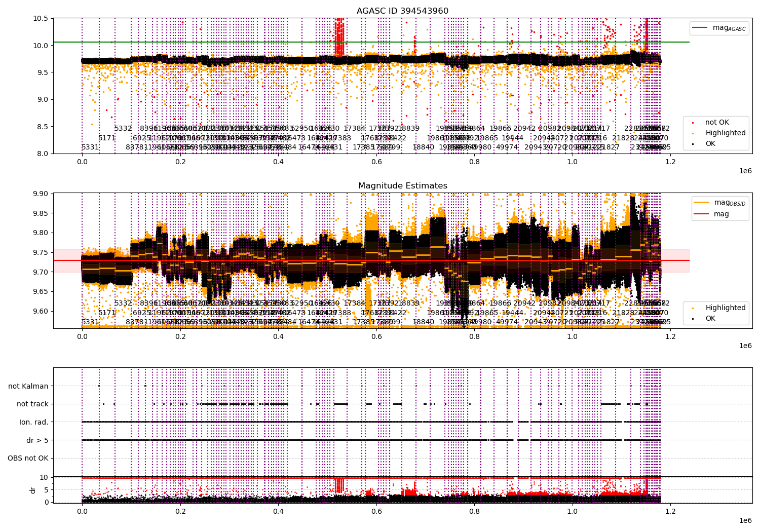Click the 9.75 y-tick of middle plot
Viewport: 760px width, 532px height.
click(x=40, y=252)
